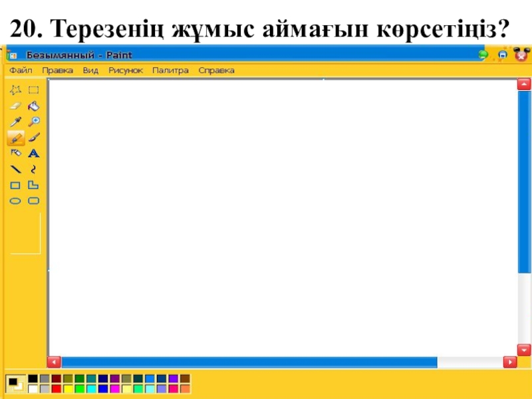Open the Палитра menu
Screen dimensions: 532x399
tap(170, 70)
